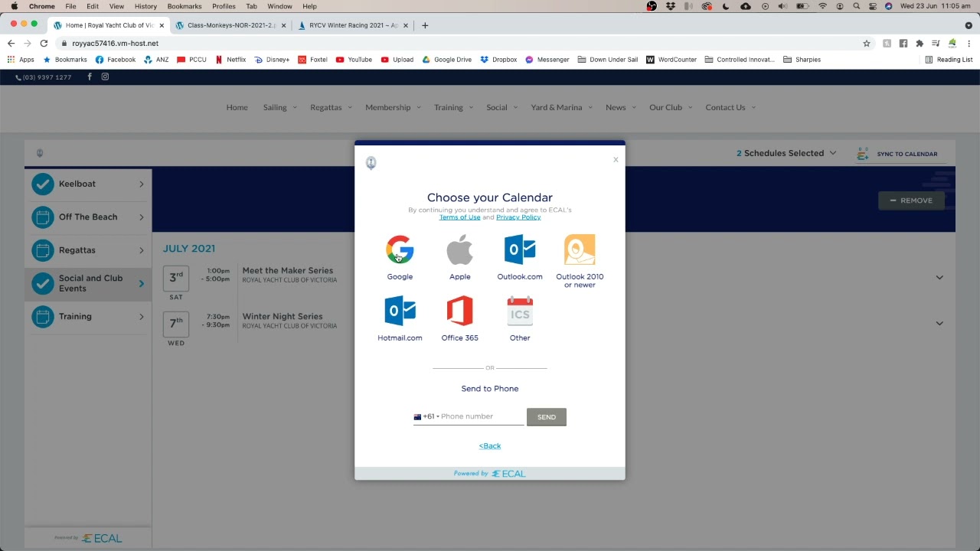Reload the page
980x551 pixels.
point(44,44)
